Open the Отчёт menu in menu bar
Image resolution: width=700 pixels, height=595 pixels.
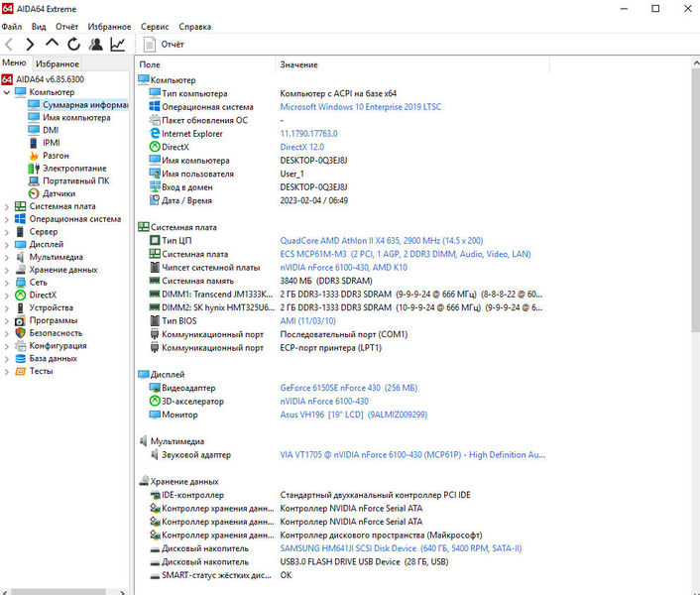pyautogui.click(x=67, y=27)
